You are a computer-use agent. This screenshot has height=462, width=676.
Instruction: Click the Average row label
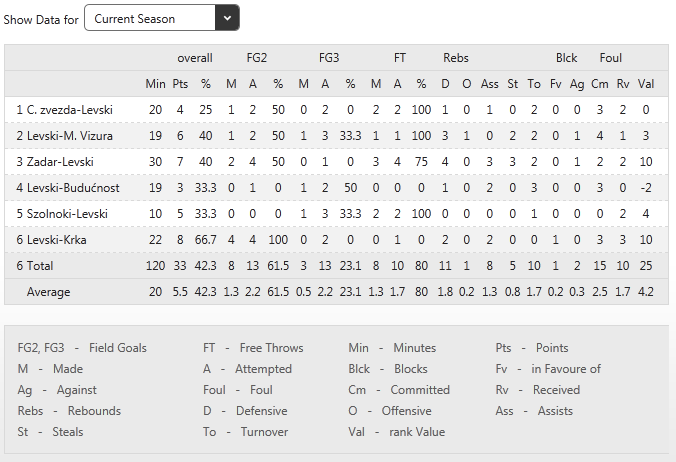click(x=48, y=292)
